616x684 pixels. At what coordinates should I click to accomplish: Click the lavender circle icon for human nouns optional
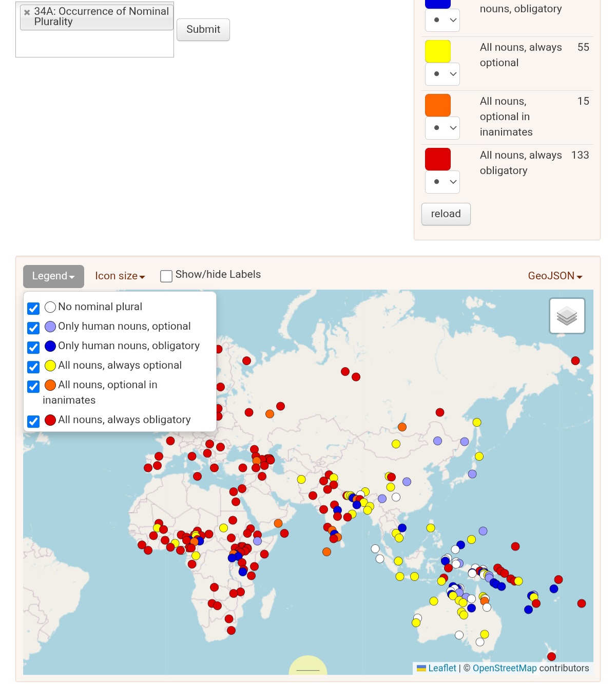50,327
